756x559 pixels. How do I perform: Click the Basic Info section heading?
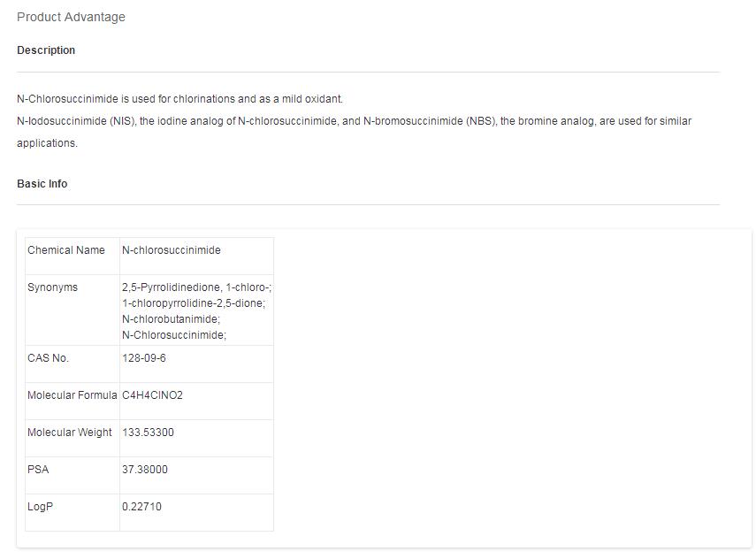coord(42,184)
